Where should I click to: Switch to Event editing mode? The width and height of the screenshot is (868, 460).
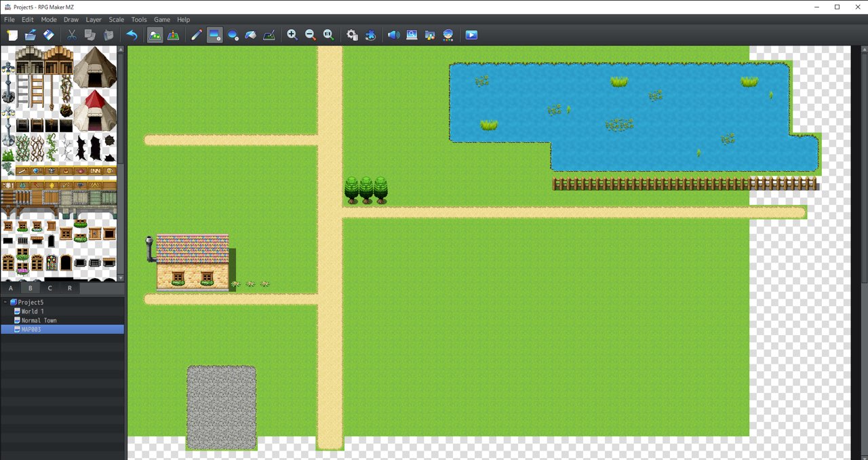click(174, 35)
